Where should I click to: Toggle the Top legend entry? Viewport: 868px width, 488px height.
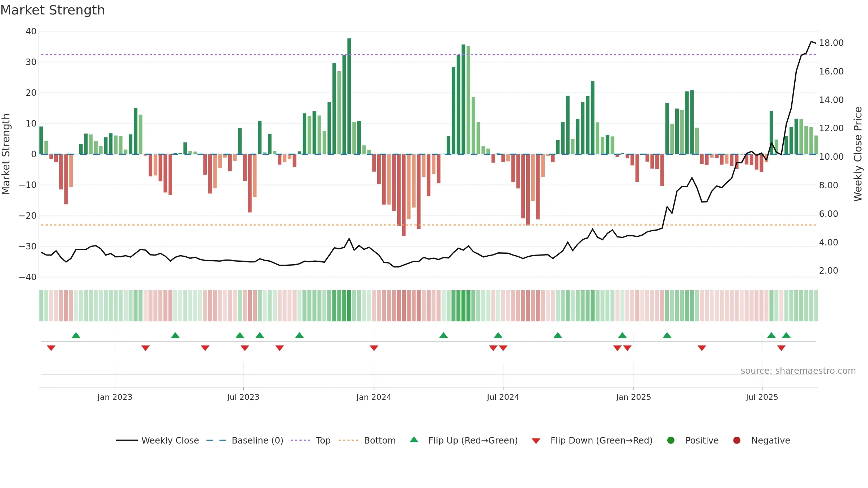tap(310, 440)
